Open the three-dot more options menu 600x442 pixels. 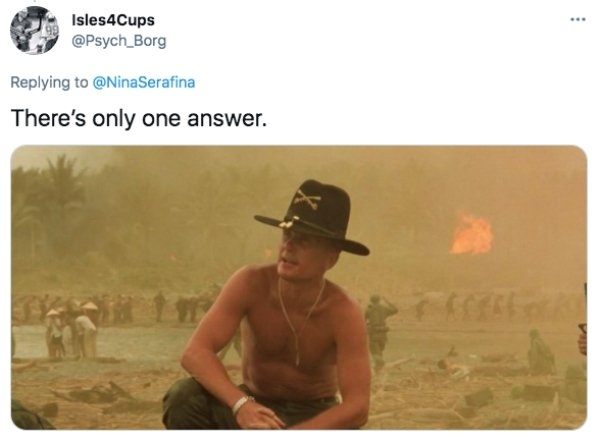pyautogui.click(x=577, y=19)
